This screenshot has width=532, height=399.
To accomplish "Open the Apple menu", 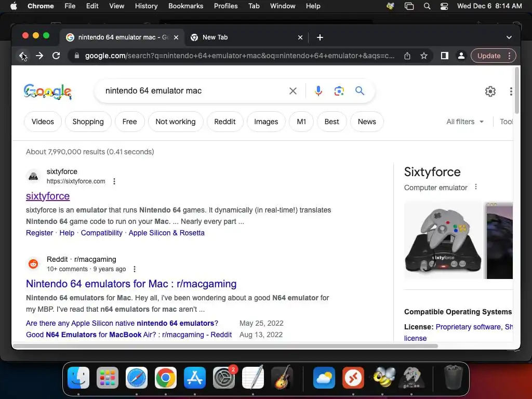I will (x=14, y=6).
